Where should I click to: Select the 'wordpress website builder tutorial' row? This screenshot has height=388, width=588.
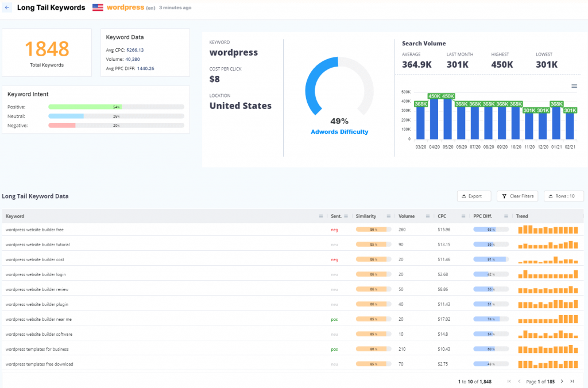point(292,245)
